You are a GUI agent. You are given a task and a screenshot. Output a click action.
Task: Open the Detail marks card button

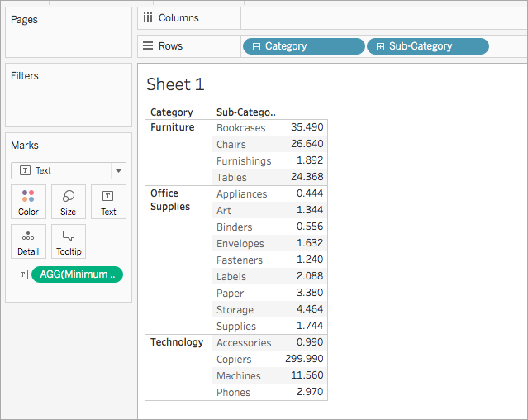(28, 241)
